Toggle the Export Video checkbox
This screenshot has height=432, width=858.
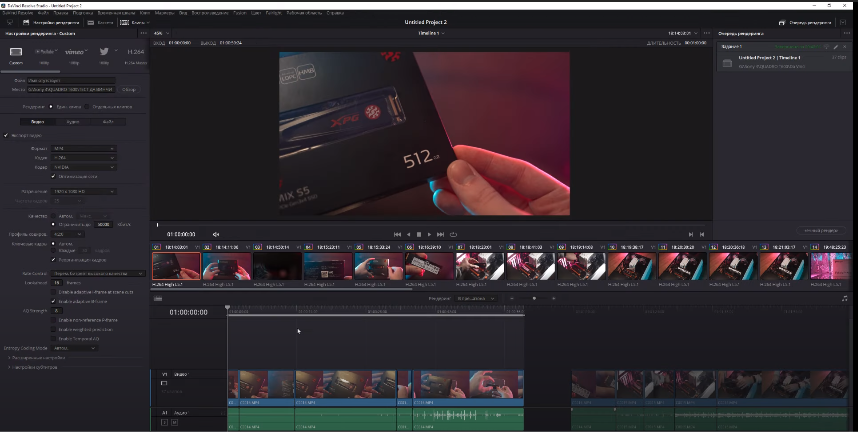[x=6, y=135]
